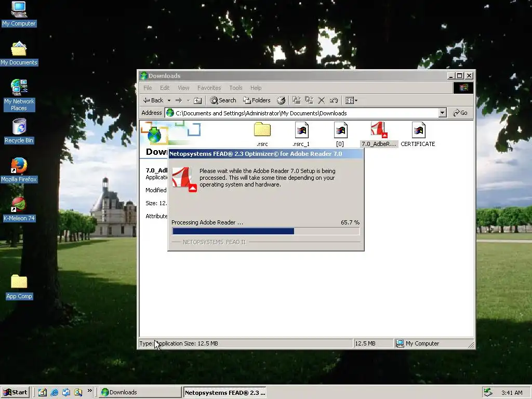
Task: Launch K-Meleon 74 desktop shortcut
Action: pos(19,209)
